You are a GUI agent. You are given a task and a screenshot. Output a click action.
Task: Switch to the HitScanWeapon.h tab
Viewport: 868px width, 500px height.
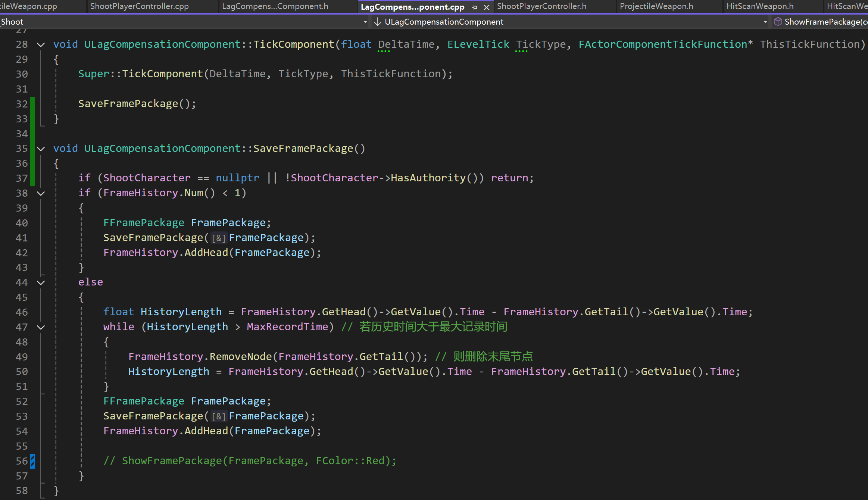(760, 6)
